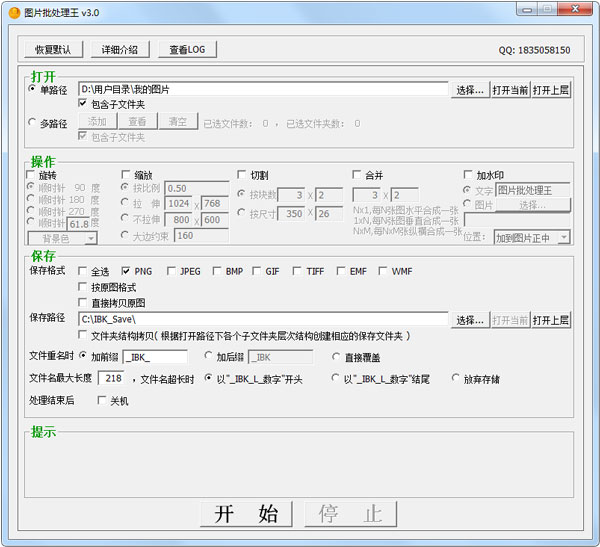Click the prefix field containing _IBK_
Screen dimensions: 600x547
[x=155, y=357]
